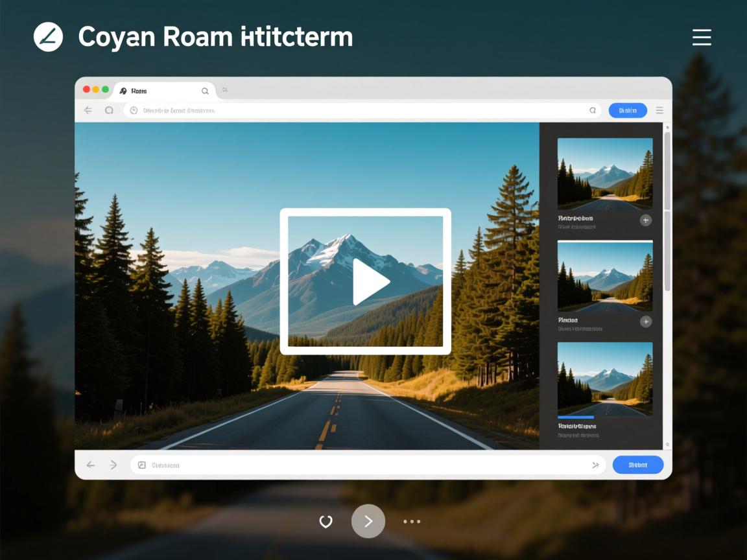Click the heart icon below the browser window
The height and width of the screenshot is (560, 747).
click(326, 521)
